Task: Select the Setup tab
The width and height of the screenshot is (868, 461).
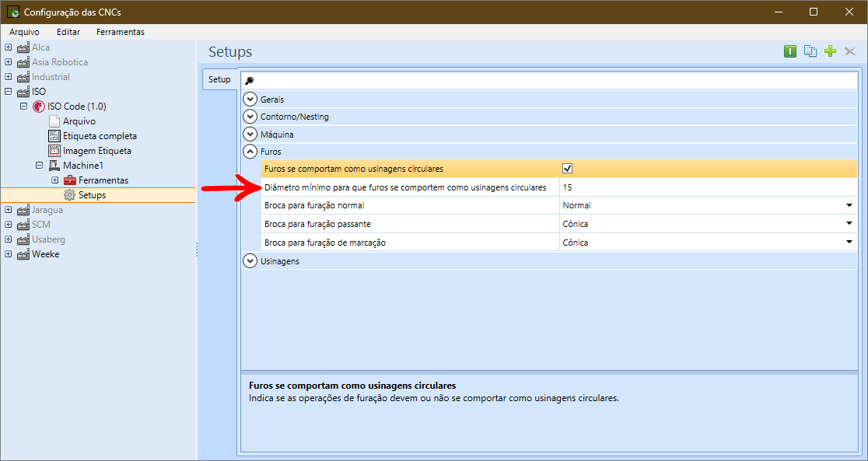Action: click(220, 80)
